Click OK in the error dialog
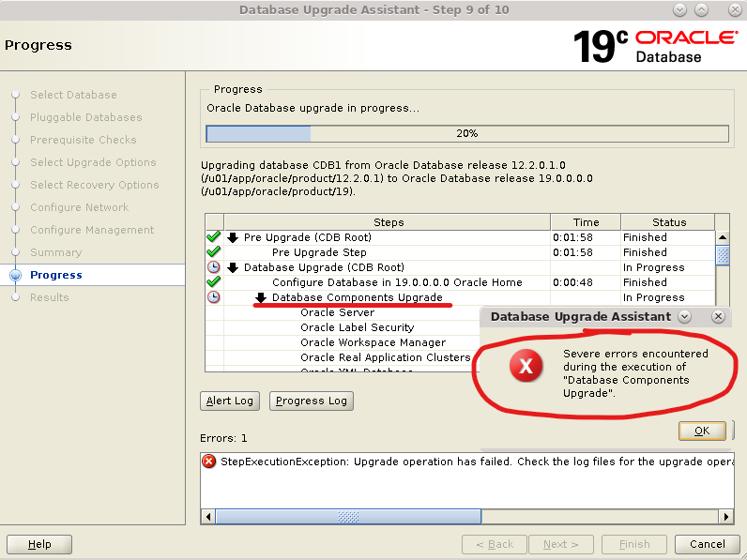This screenshot has height=560, width=747. 701,431
